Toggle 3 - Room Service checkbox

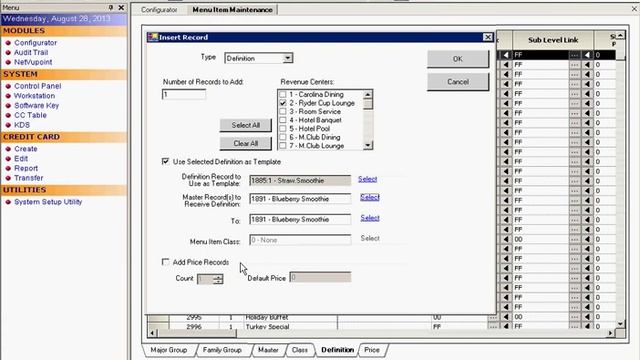[x=282, y=111]
